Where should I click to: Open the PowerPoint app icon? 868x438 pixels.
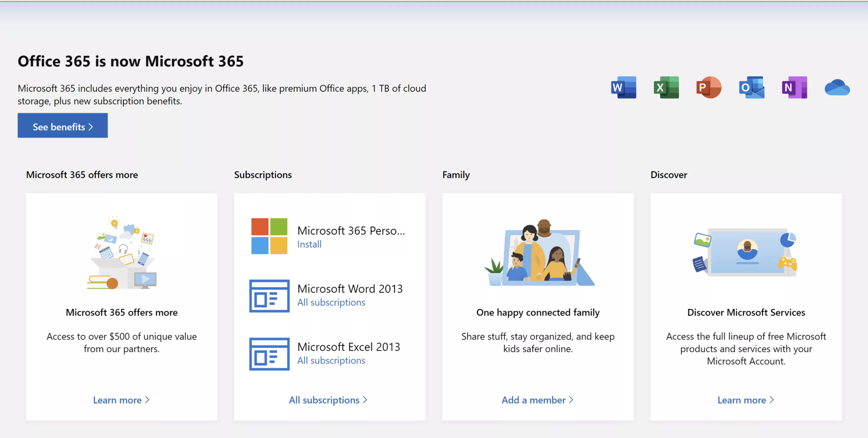[708, 87]
